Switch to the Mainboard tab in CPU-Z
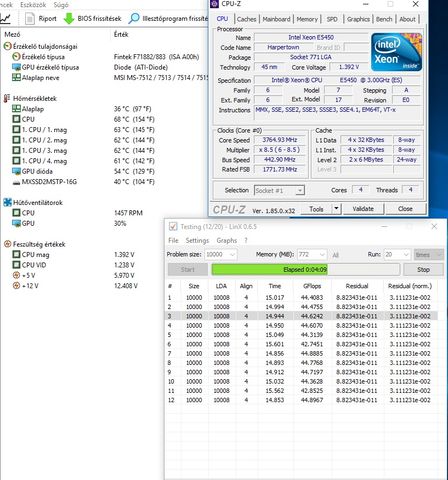This screenshot has height=480, width=448. coord(276,19)
